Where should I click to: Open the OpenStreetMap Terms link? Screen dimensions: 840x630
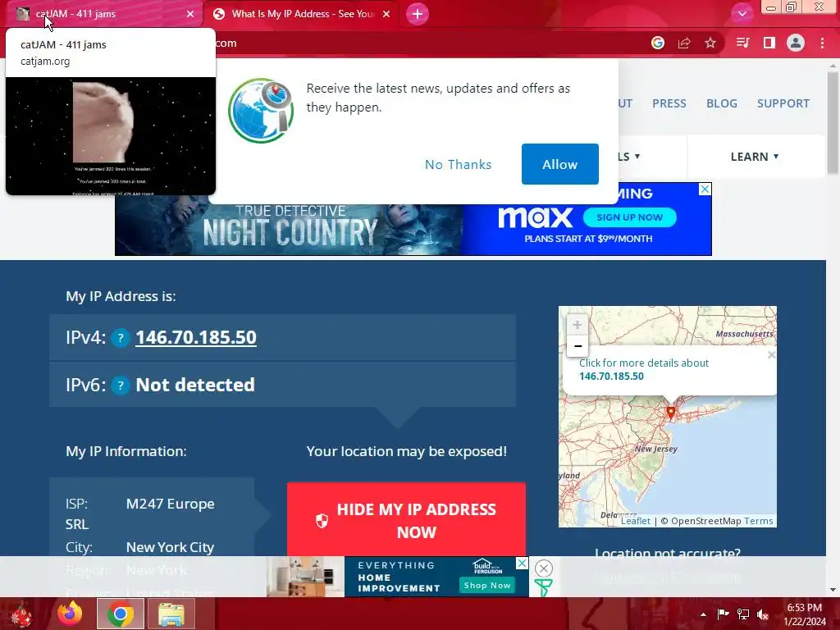point(758,521)
